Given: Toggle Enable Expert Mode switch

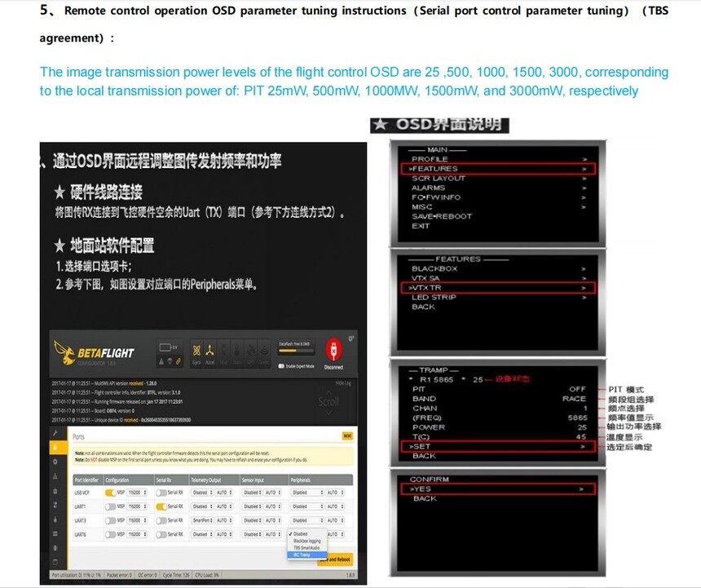Looking at the screenshot, I should point(282,366).
